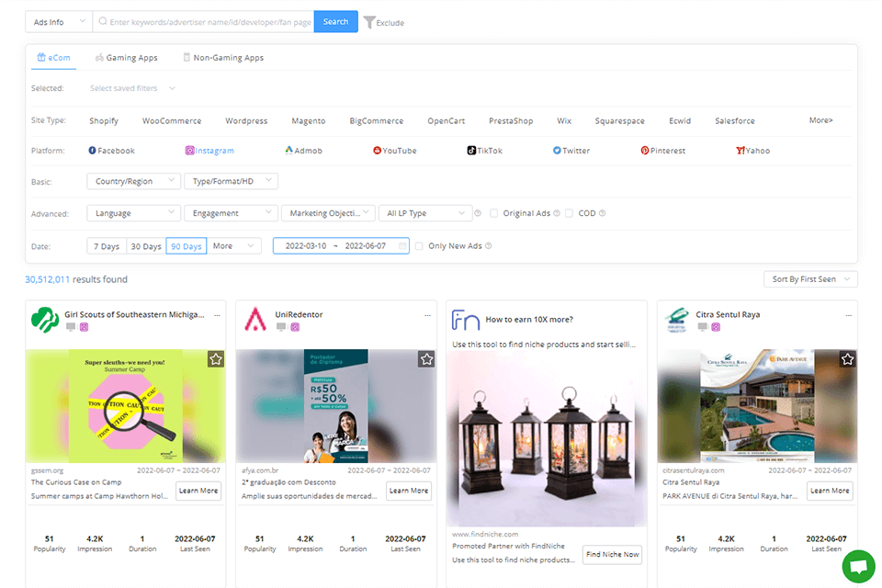Click the Find Niche Now button

[x=611, y=554]
